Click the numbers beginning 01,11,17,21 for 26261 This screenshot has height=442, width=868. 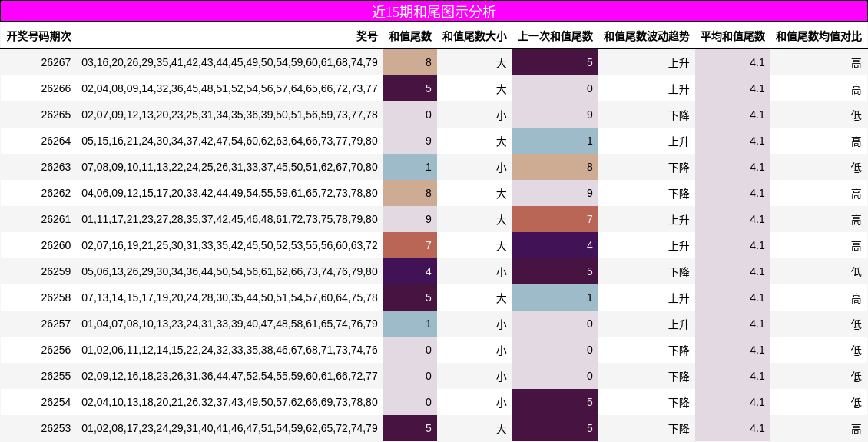click(x=229, y=219)
